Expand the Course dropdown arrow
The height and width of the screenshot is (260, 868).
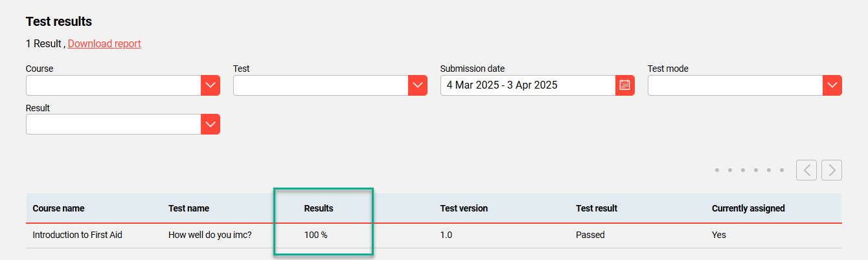pyautogui.click(x=210, y=85)
